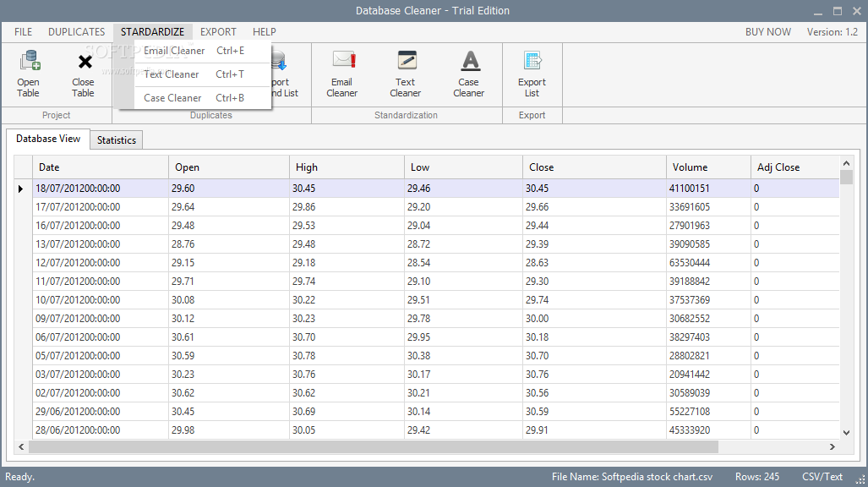Open the FILE menu
The width and height of the screenshot is (868, 487).
(x=24, y=32)
